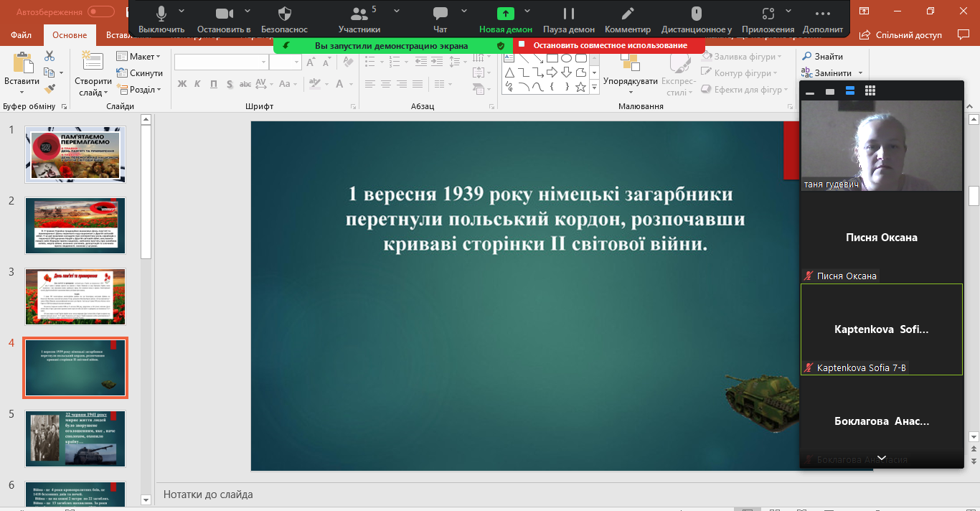980x511 pixels.
Task: Expand the Замінити dropdown arrow
Action: (x=859, y=73)
